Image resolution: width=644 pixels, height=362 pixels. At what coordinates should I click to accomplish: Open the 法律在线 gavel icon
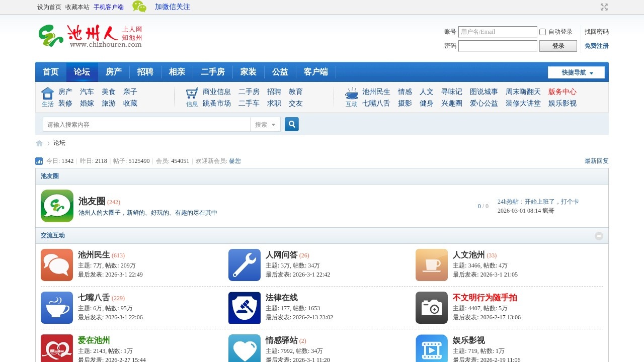coord(245,308)
